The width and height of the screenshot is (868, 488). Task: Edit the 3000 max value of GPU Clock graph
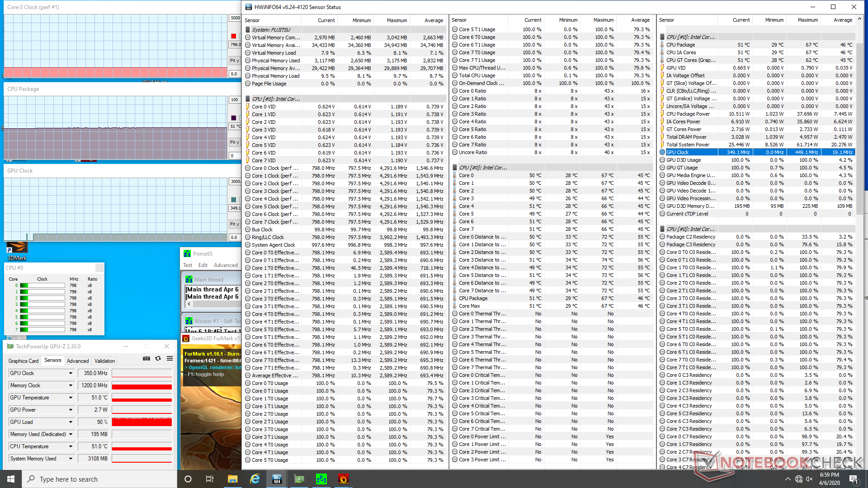pos(235,182)
